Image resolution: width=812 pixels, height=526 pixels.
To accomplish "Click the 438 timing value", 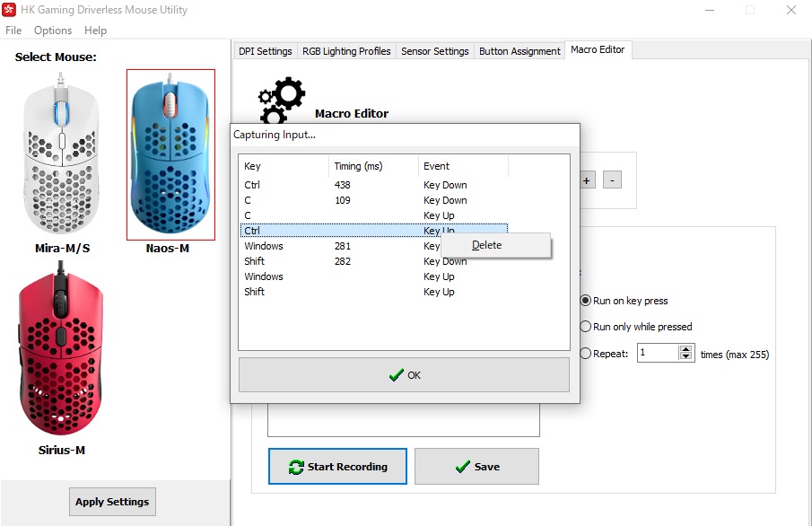I will click(x=343, y=185).
